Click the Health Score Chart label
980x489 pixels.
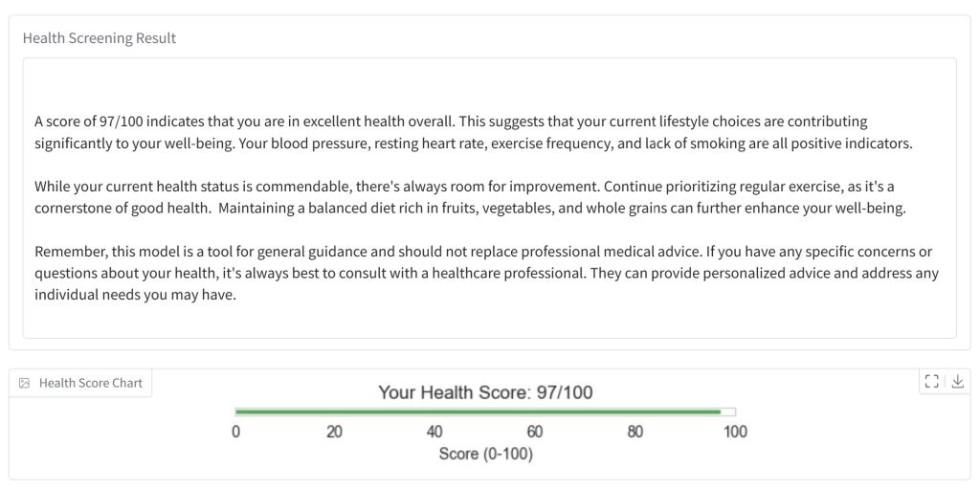pos(90,383)
